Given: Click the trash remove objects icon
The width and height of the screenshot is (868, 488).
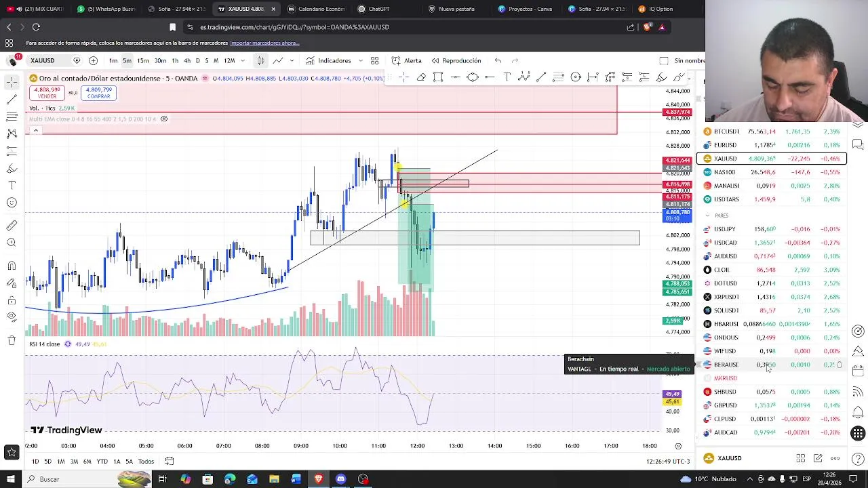Looking at the screenshot, I should (12, 340).
